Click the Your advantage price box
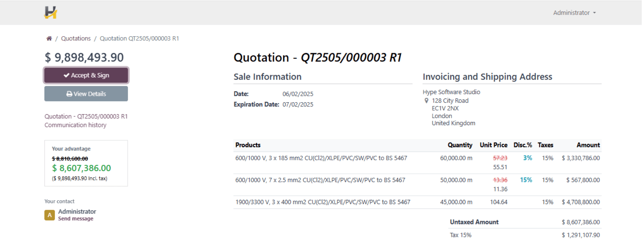The width and height of the screenshot is (644, 241). 86,163
